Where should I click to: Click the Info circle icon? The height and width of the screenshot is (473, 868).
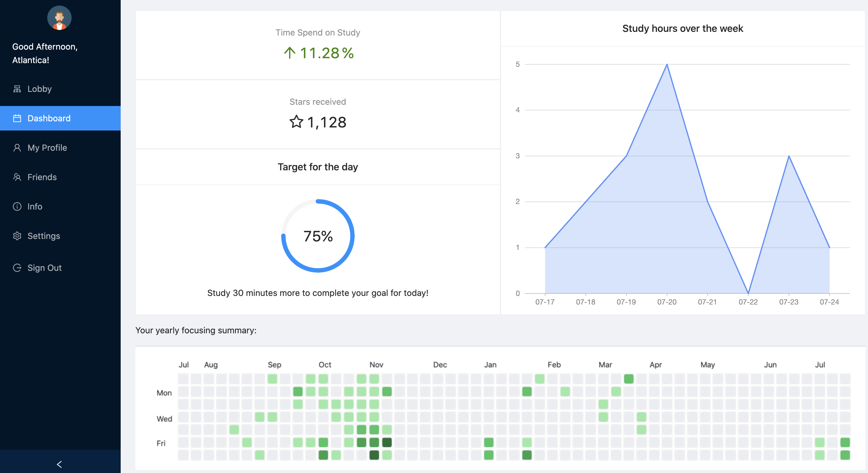tap(17, 206)
